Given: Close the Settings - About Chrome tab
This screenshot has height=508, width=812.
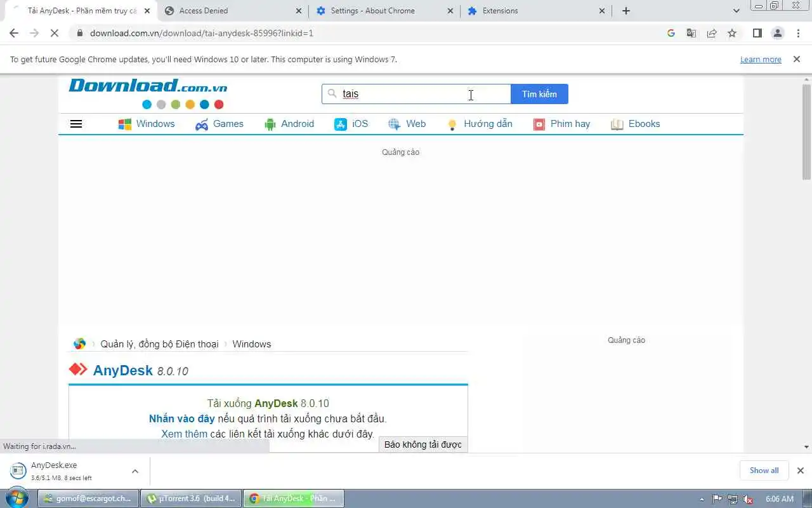Looking at the screenshot, I should tap(450, 11).
